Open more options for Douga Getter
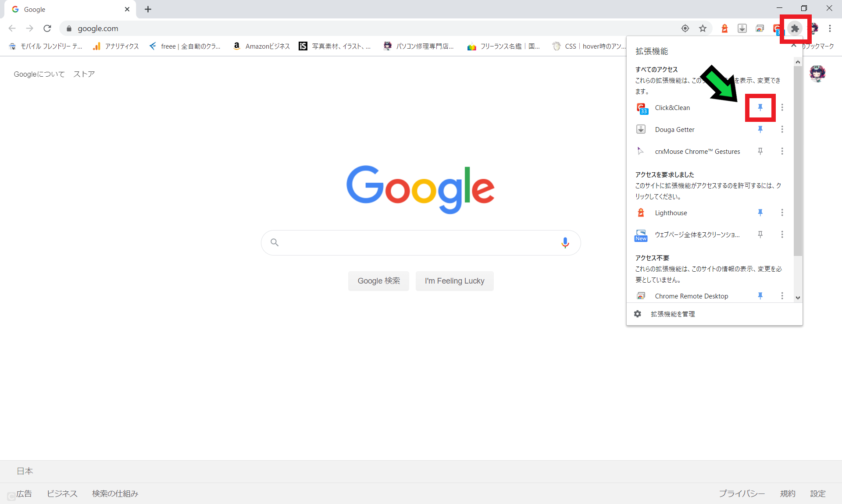The image size is (842, 504). pos(782,129)
